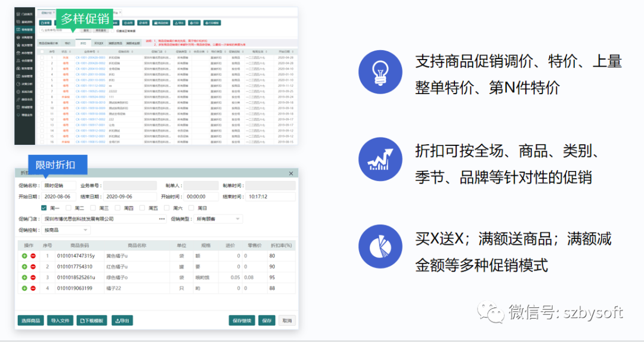Enable the 周三 checkbox

(x=93, y=208)
